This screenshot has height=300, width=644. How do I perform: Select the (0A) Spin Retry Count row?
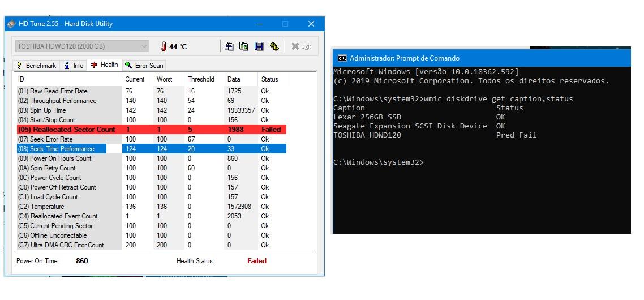click(152, 168)
